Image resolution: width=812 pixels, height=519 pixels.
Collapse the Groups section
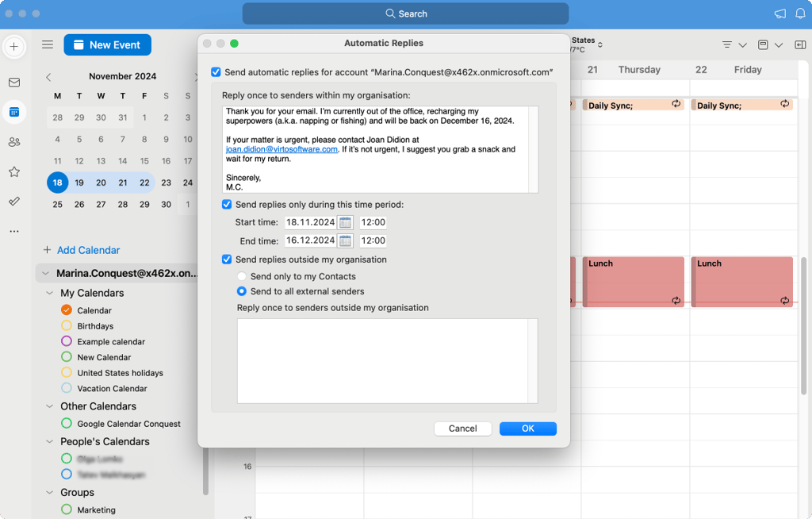point(50,492)
